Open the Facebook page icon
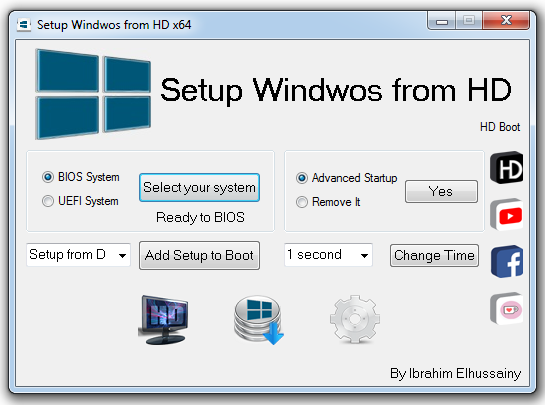Viewport: 545px width, 405px height. 506,261
